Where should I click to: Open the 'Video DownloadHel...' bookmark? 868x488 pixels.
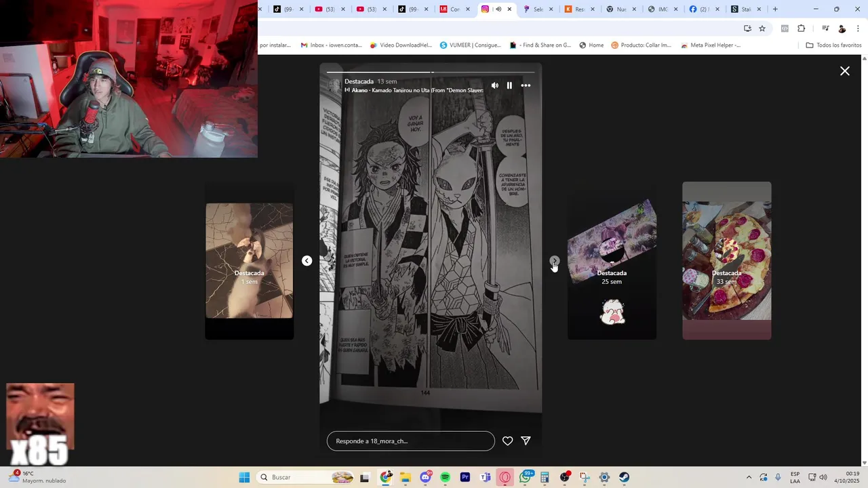coord(401,45)
